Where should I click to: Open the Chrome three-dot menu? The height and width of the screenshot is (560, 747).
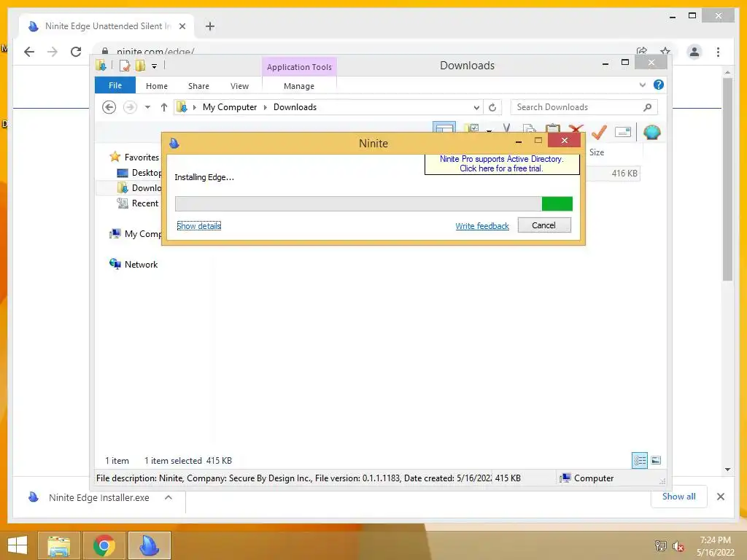pos(718,52)
